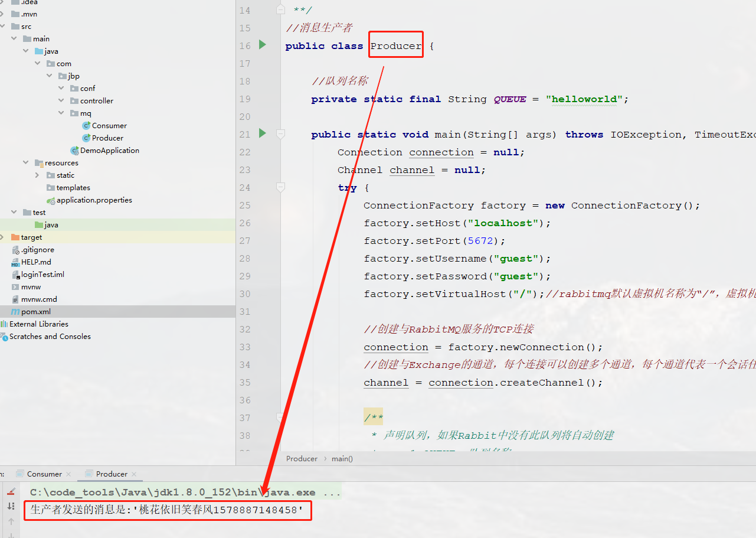756x538 pixels.
Task: Click the red-underlined pencil icon left of java.exe line
Action: click(x=11, y=492)
